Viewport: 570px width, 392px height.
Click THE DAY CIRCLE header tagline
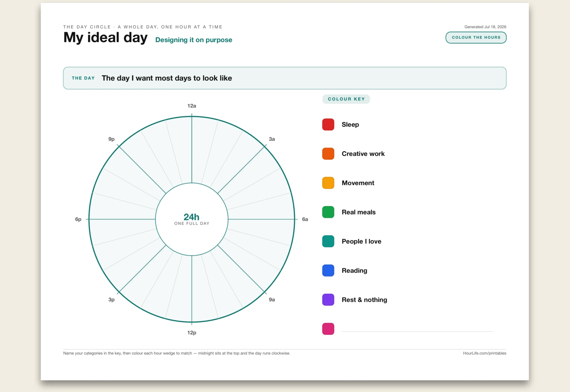click(x=143, y=27)
